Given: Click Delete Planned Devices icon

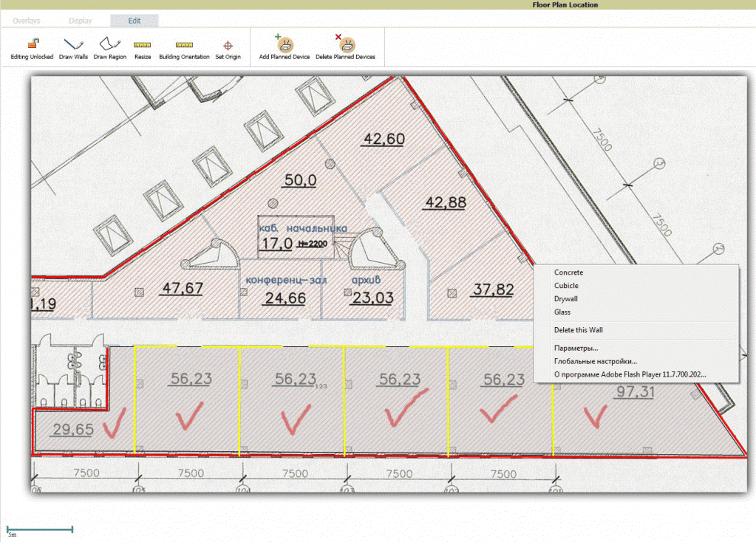Looking at the screenshot, I should coord(345,44).
